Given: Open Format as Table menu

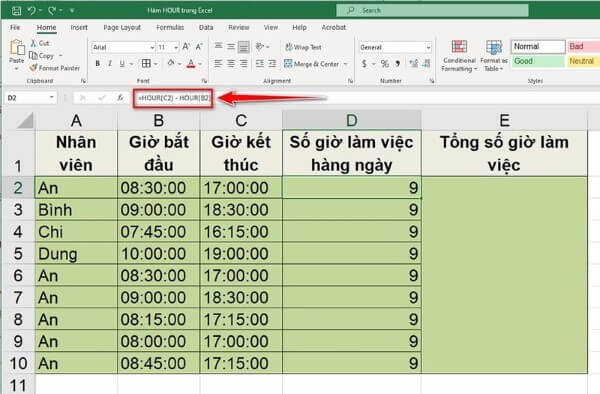Looking at the screenshot, I should pos(494,56).
